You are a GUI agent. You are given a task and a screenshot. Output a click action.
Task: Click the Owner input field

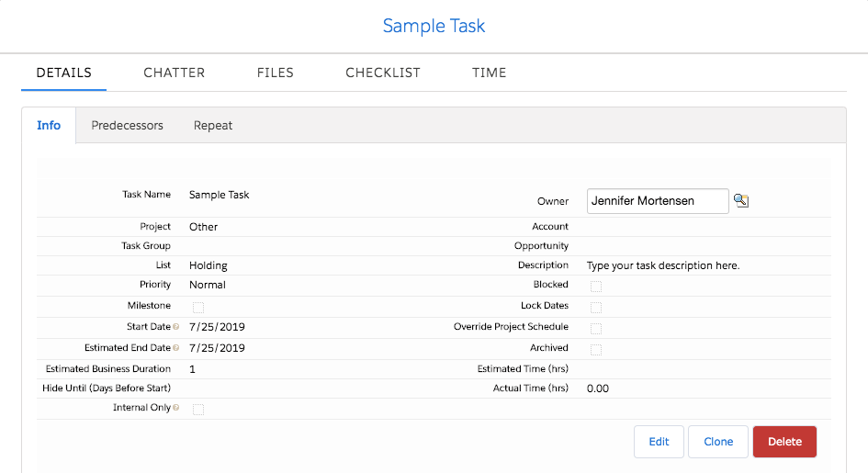tap(658, 201)
